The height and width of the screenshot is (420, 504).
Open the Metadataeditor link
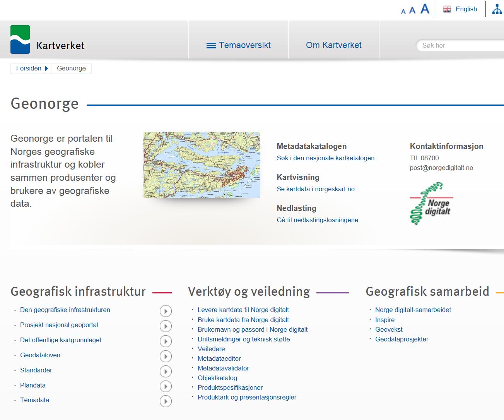click(219, 358)
